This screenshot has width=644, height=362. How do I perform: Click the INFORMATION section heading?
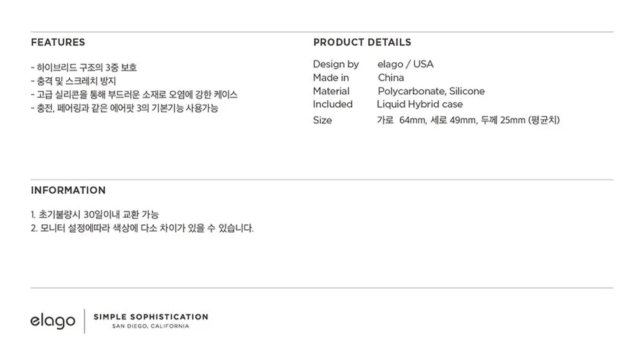click(68, 191)
